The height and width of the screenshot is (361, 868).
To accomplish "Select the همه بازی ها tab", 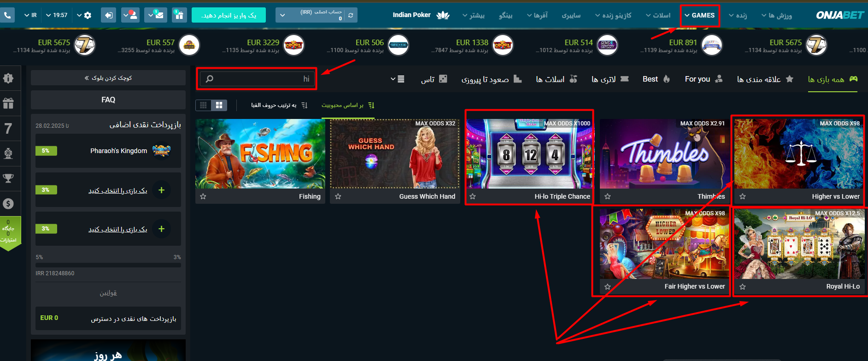I will 833,79.
